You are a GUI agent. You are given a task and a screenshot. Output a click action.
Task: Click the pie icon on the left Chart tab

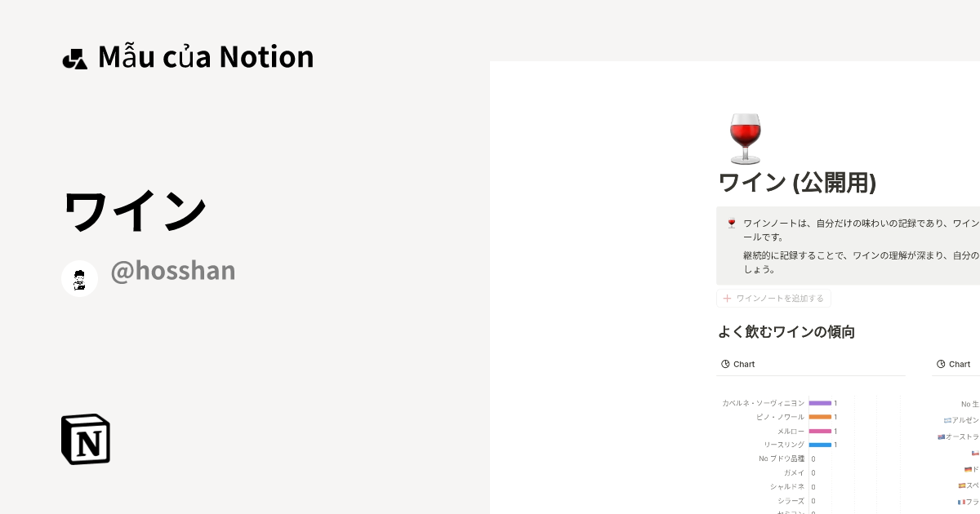pos(725,364)
